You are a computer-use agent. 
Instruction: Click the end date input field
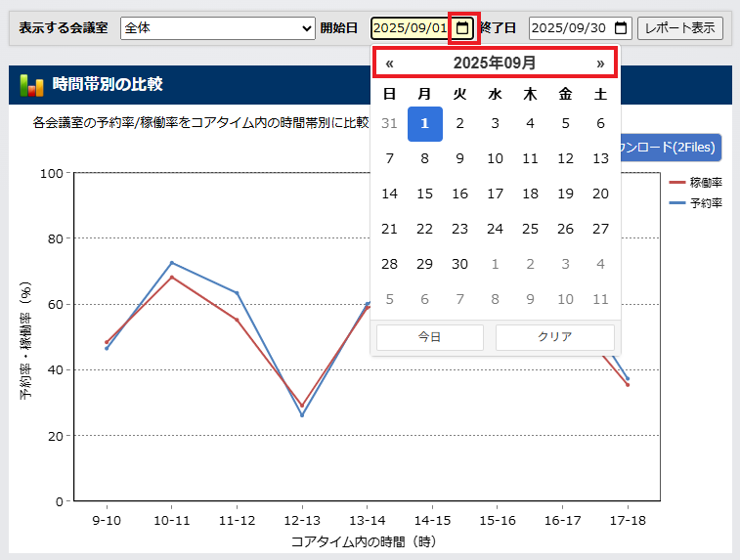(570, 28)
